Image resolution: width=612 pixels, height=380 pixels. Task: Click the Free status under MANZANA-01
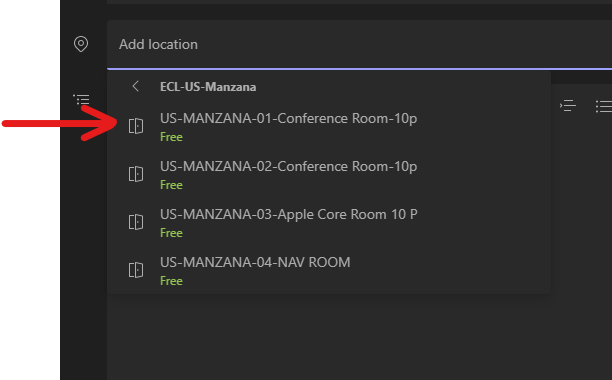pos(171,137)
